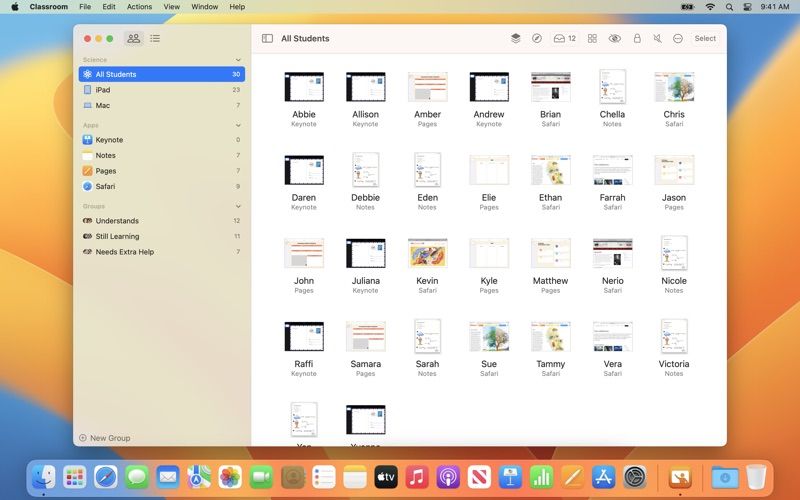Image resolution: width=800 pixels, height=500 pixels.
Task: Collapse the Science section chevron
Action: pyautogui.click(x=238, y=60)
